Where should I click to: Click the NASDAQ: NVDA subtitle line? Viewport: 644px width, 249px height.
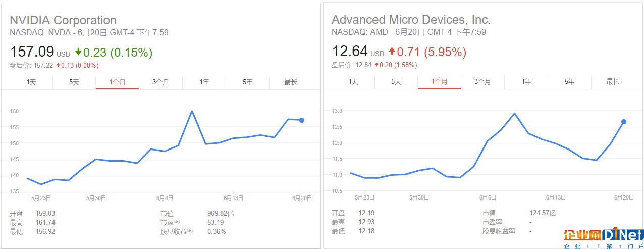(x=89, y=33)
